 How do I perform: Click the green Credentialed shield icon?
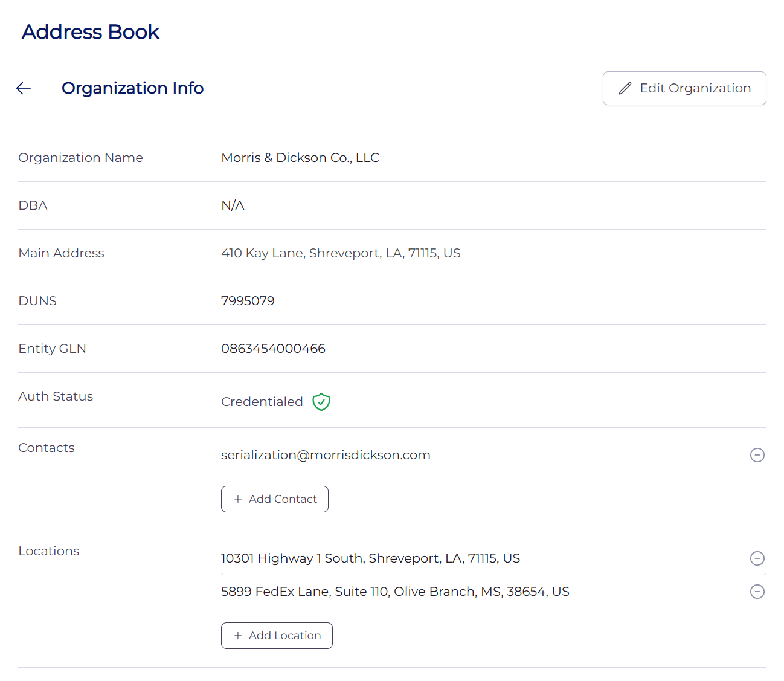pyautogui.click(x=321, y=402)
